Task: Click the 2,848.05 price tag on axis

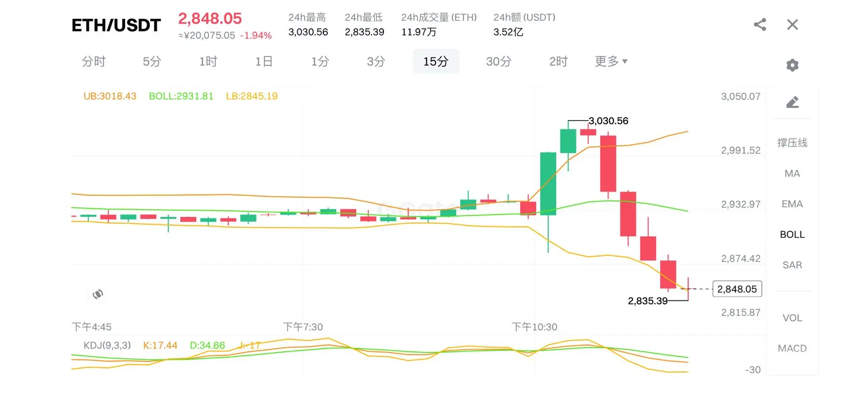Action: [737, 289]
